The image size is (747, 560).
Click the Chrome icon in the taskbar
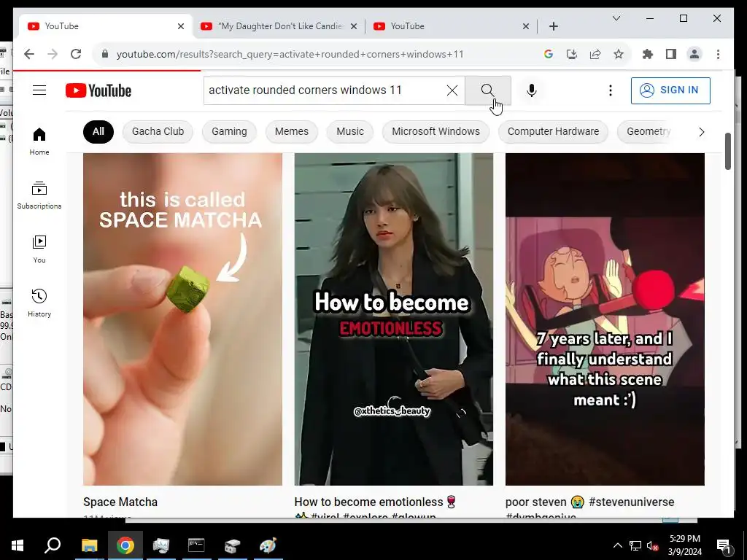pyautogui.click(x=125, y=545)
